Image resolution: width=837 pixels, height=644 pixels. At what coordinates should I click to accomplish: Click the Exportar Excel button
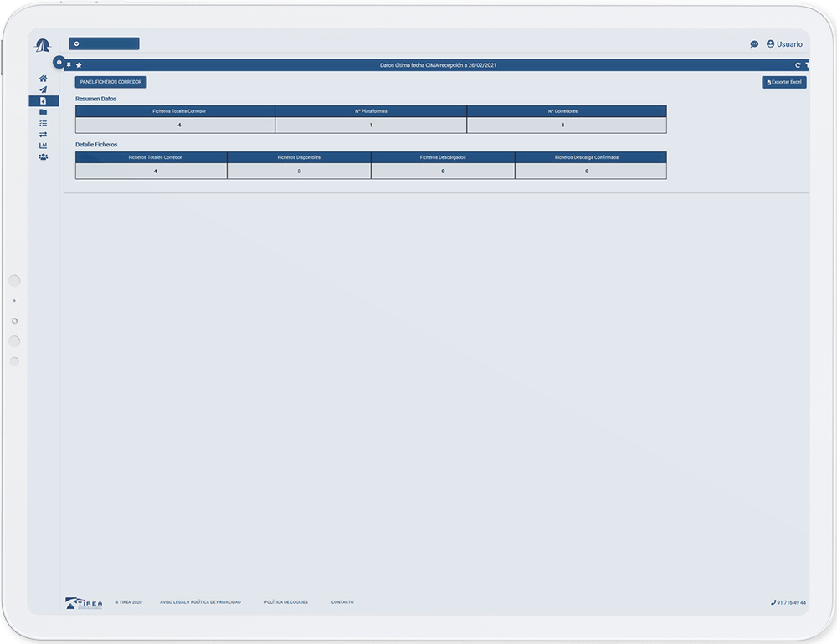783,82
